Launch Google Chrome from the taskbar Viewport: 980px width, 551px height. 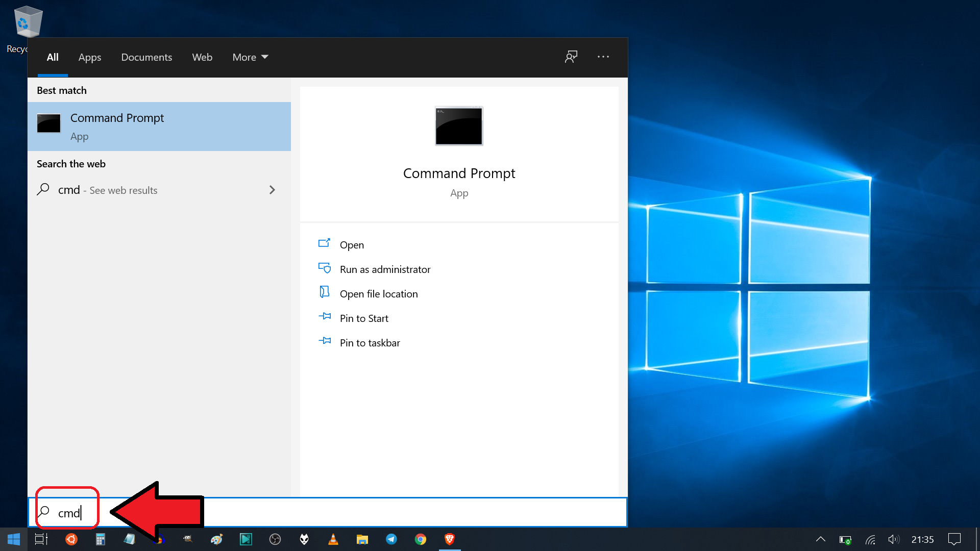[x=421, y=539]
